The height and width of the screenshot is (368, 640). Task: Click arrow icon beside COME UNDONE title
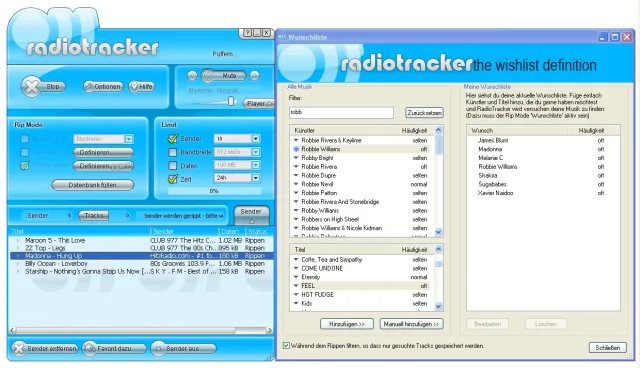pos(296,268)
